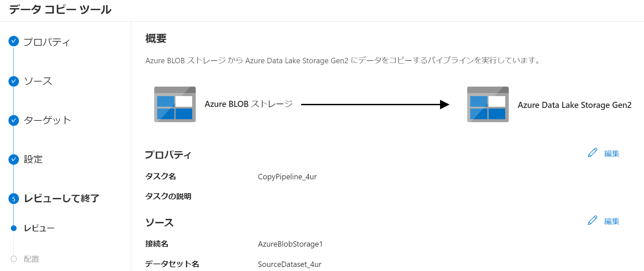Click the ソース step checkmark icon
The image size is (644, 271).
point(14,81)
